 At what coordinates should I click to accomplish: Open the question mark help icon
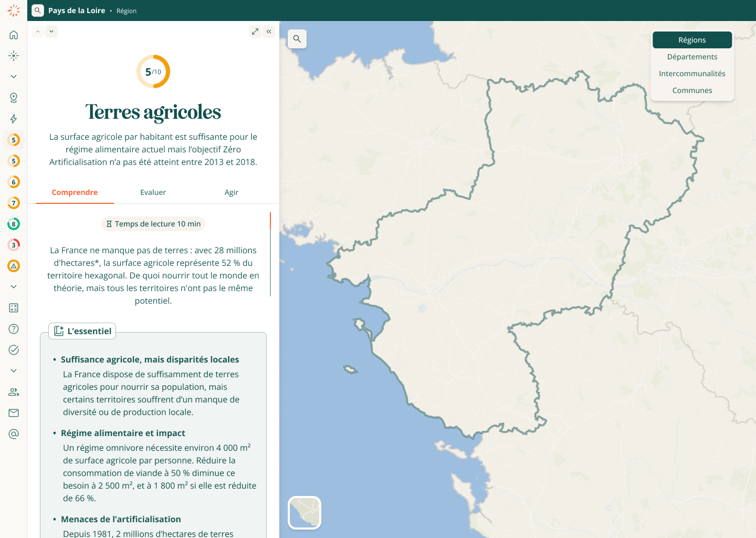click(14, 329)
